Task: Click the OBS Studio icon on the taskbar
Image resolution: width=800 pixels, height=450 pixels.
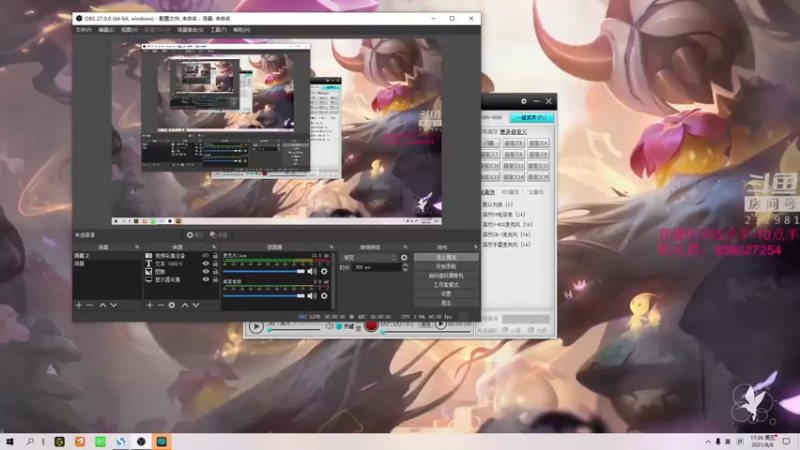Action: tap(141, 442)
